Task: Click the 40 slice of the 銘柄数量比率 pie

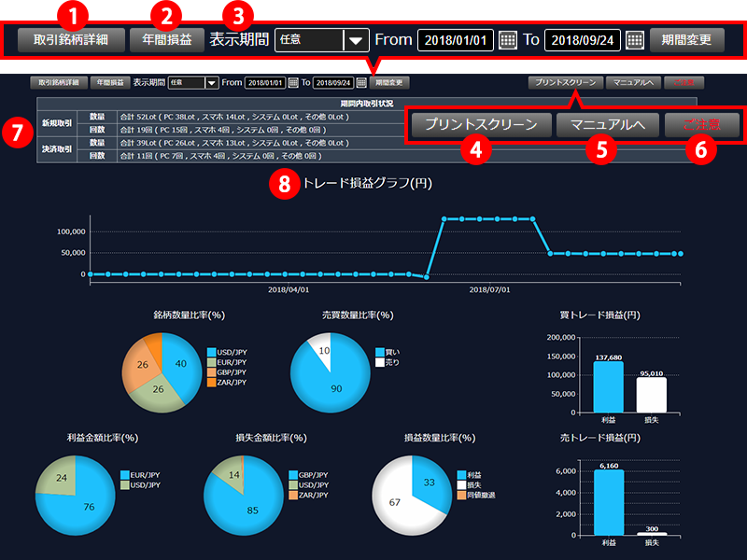Action: [181, 364]
